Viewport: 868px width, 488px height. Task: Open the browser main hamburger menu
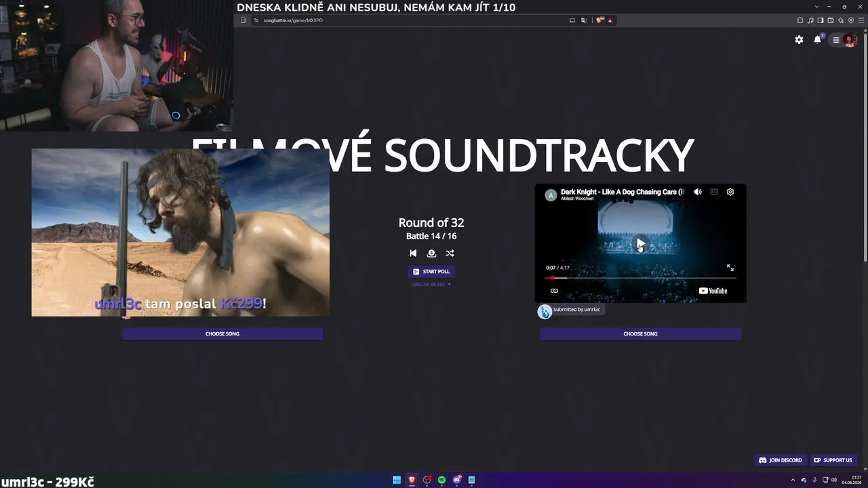(861, 20)
